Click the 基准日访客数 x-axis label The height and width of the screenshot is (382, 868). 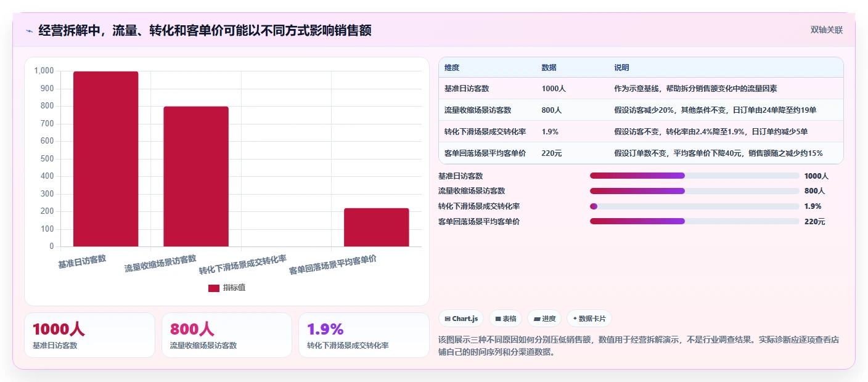[x=82, y=261]
